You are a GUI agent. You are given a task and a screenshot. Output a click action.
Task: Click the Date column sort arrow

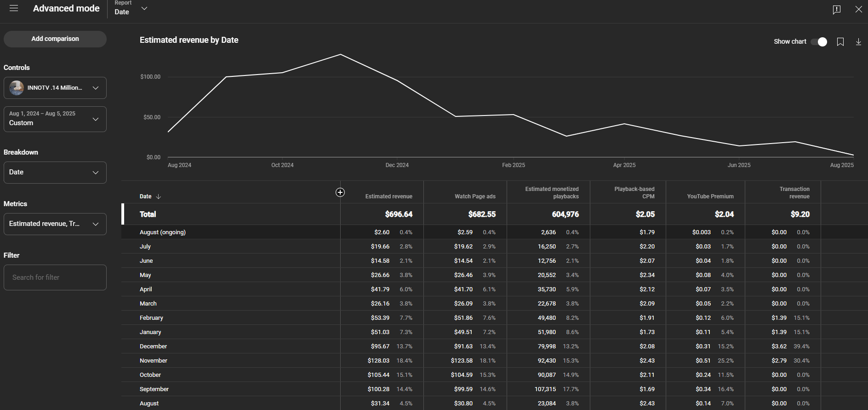159,196
